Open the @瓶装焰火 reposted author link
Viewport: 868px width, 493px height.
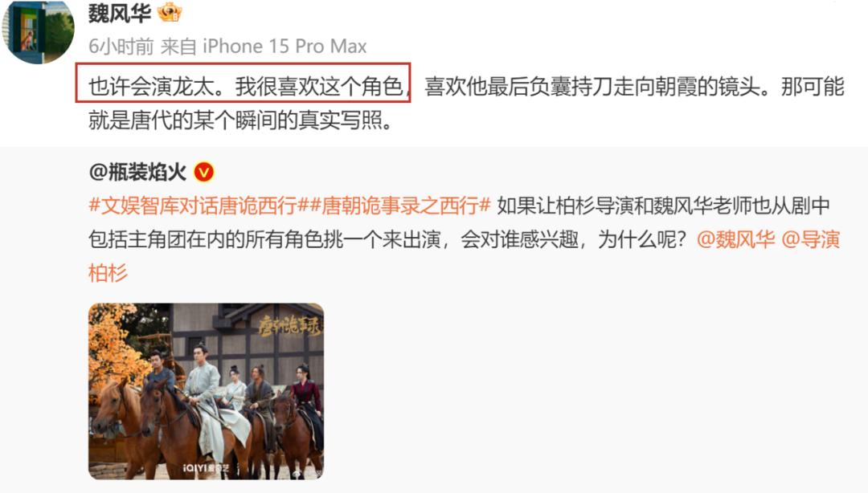tap(137, 173)
